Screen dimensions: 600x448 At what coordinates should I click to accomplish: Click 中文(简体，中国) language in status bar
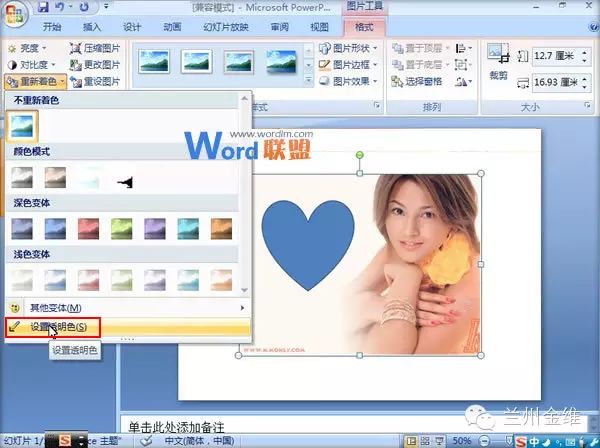click(x=199, y=441)
